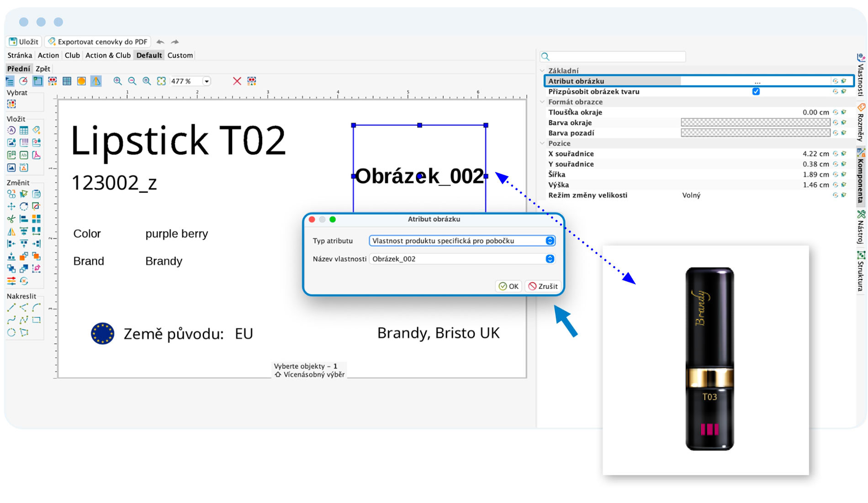Toggle the warning triangle highlight icon
This screenshot has height=503, width=868.
96,81
